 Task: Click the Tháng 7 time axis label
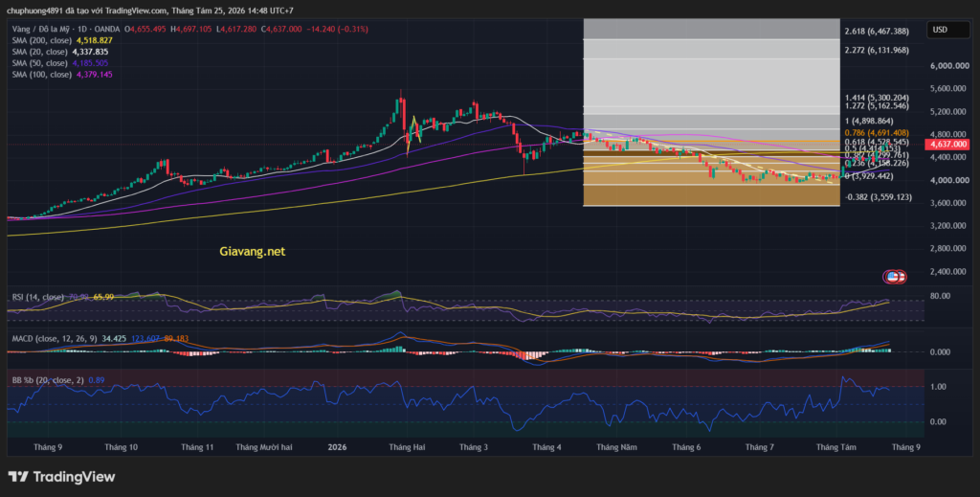(x=759, y=447)
